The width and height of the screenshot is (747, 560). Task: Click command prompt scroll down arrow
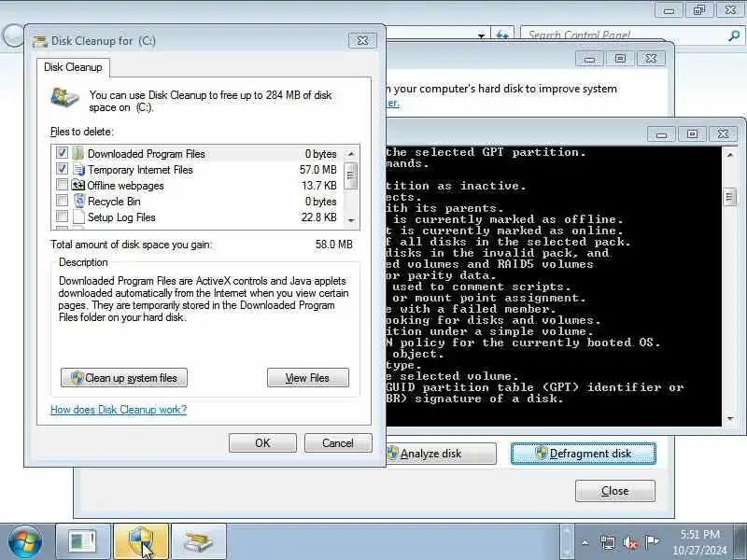click(729, 418)
